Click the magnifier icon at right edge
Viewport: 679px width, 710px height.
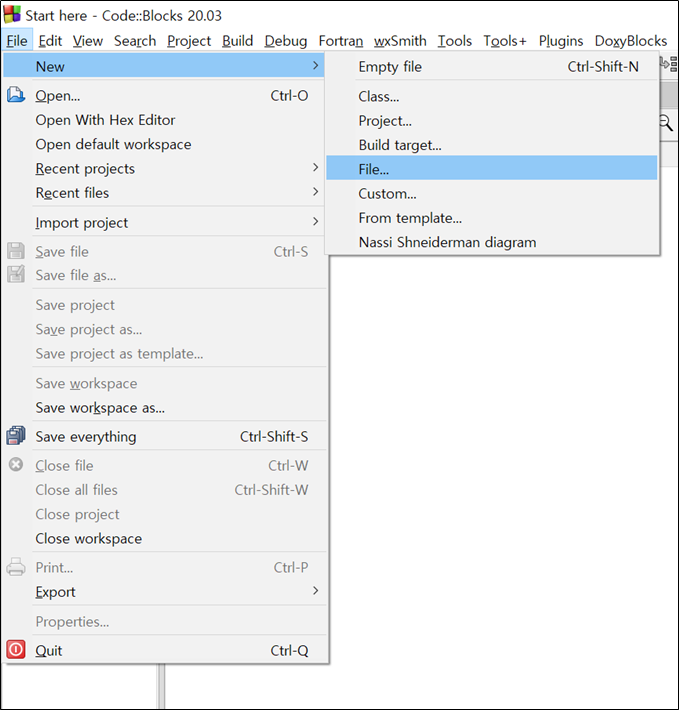pyautogui.click(x=666, y=122)
